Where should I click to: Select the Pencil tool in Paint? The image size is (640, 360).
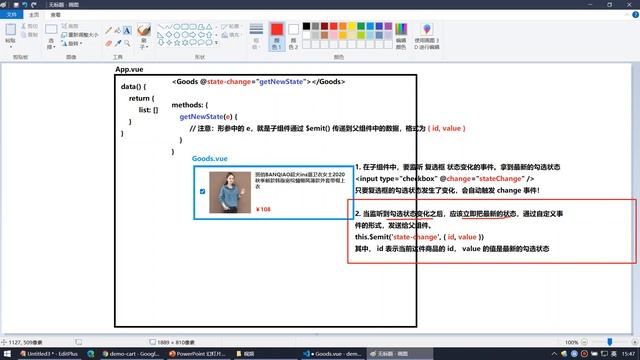[109, 30]
